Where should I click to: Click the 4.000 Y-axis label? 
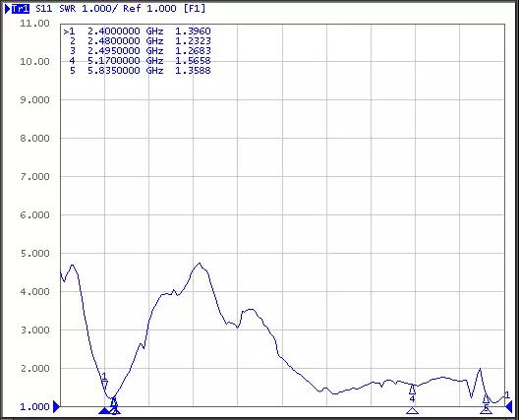coord(34,292)
